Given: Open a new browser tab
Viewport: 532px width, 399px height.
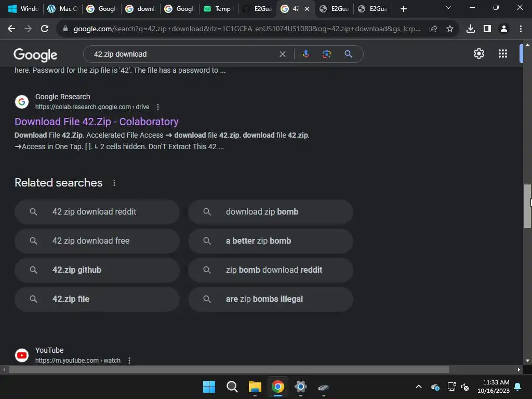Looking at the screenshot, I should (403, 9).
